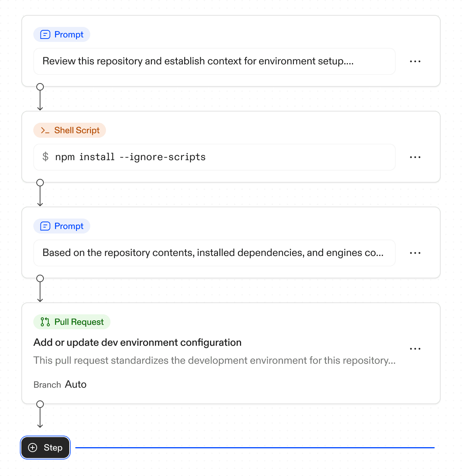
Task: Open the ellipsis menu on the first Prompt step
Action: (x=415, y=61)
